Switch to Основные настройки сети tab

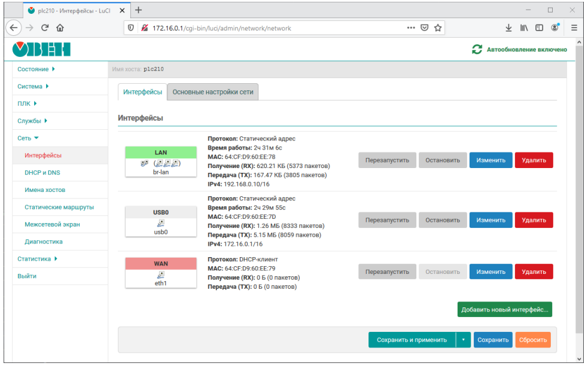click(x=213, y=92)
